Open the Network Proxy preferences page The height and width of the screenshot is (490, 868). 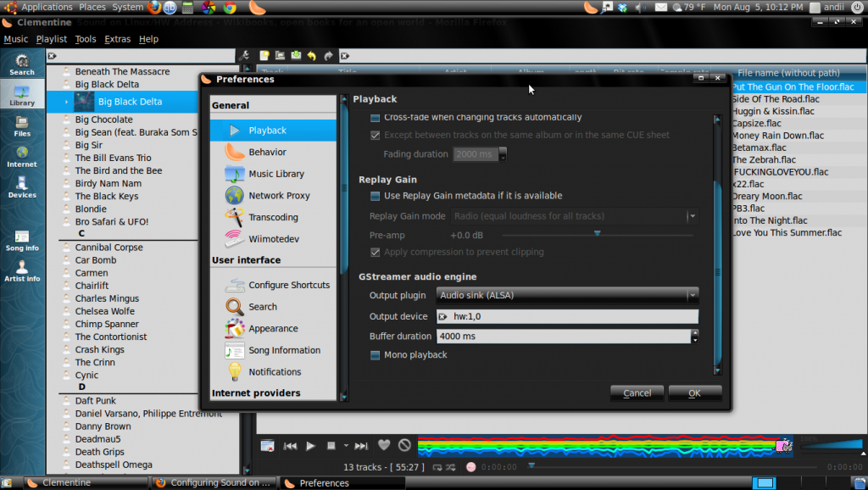(274, 196)
